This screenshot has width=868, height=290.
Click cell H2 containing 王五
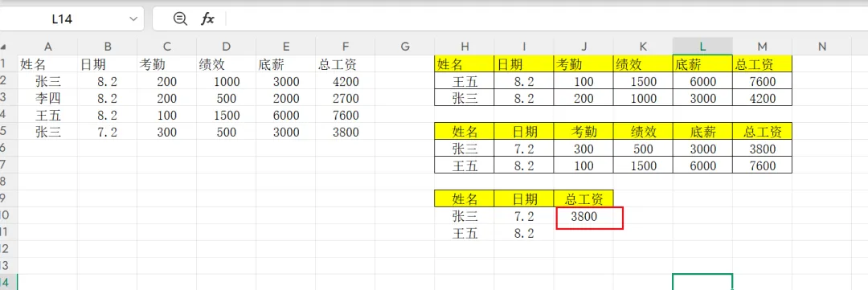coord(465,82)
